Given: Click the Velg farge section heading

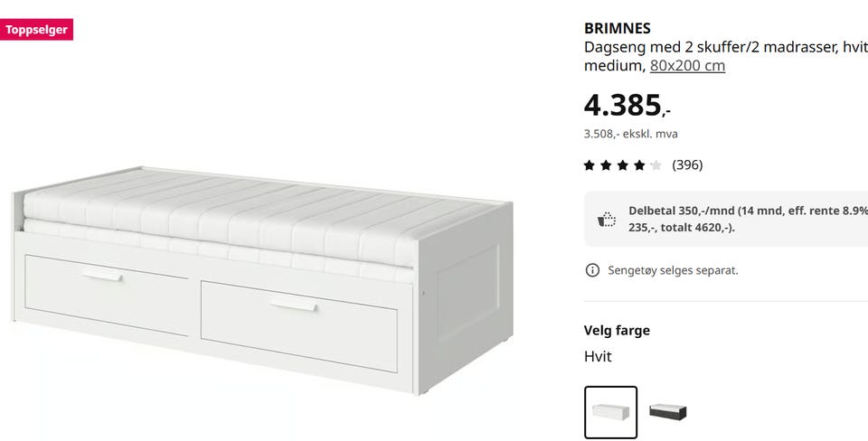Looking at the screenshot, I should pyautogui.click(x=617, y=331).
